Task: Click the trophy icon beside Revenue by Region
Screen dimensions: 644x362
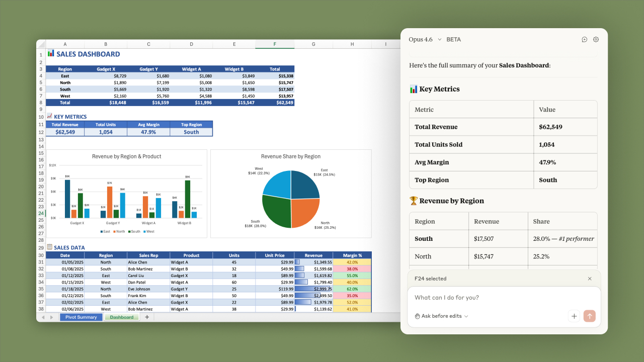Action: [415, 201]
